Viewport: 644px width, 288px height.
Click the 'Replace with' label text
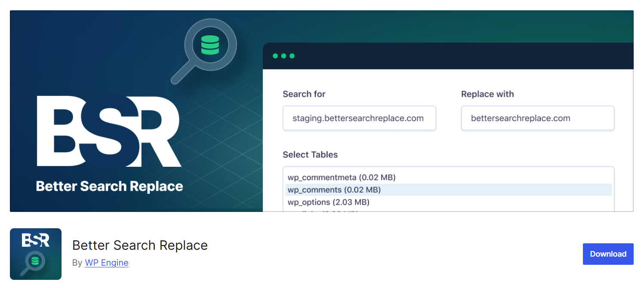tap(487, 94)
